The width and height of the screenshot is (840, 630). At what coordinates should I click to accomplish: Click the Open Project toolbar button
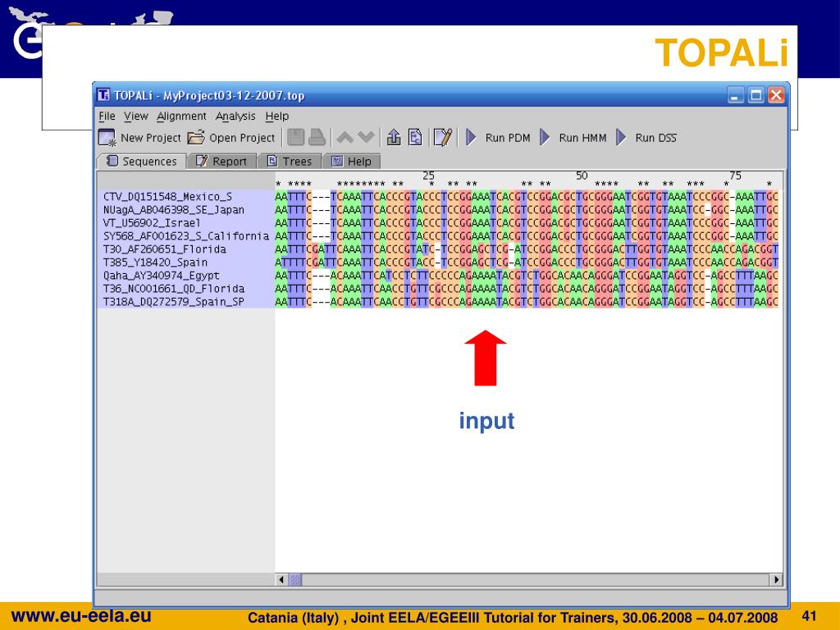(x=231, y=138)
